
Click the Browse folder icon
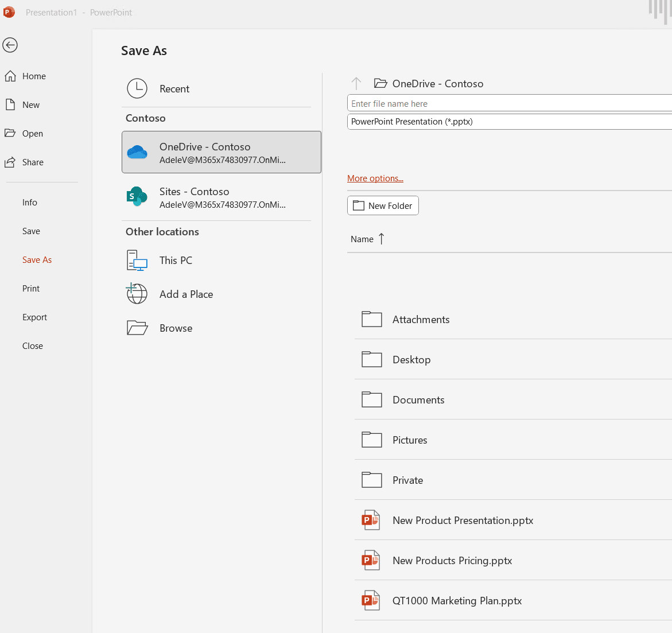137,328
